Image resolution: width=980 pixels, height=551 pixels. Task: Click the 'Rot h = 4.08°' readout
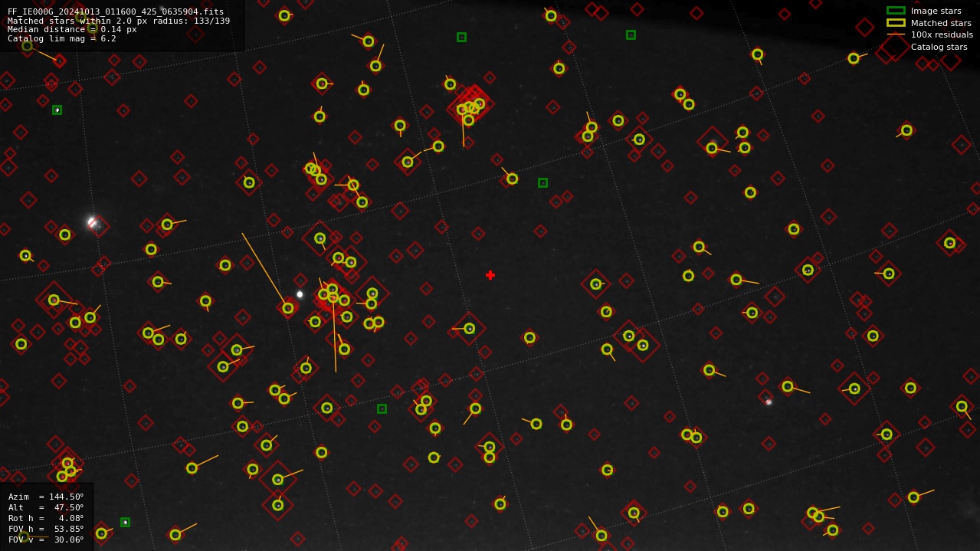point(46,518)
